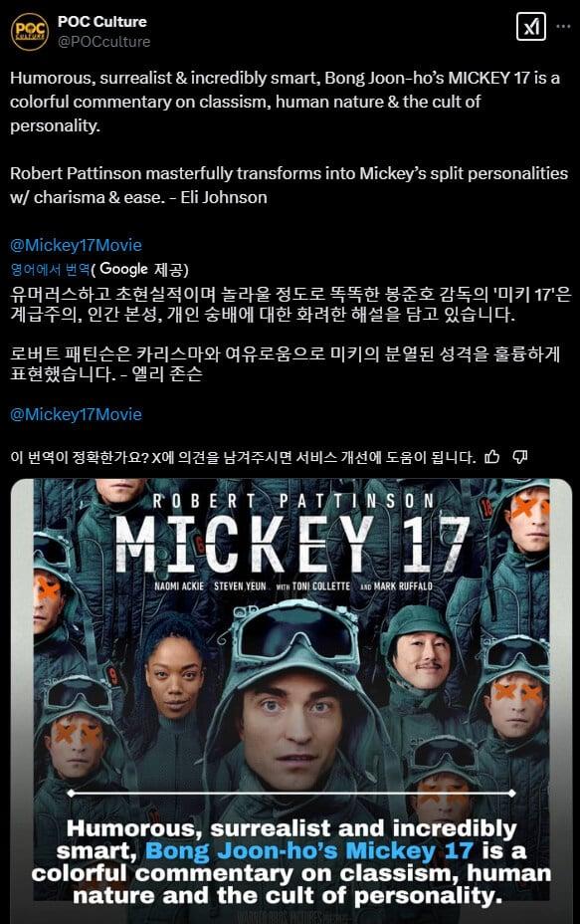Click the translated Korean tweet paragraph
580x924 pixels.
click(290, 334)
